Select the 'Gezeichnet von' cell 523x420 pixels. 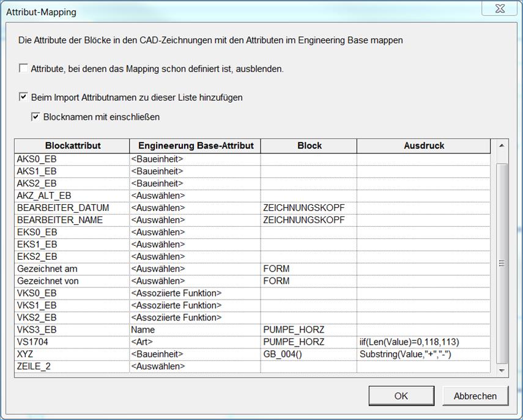72,281
